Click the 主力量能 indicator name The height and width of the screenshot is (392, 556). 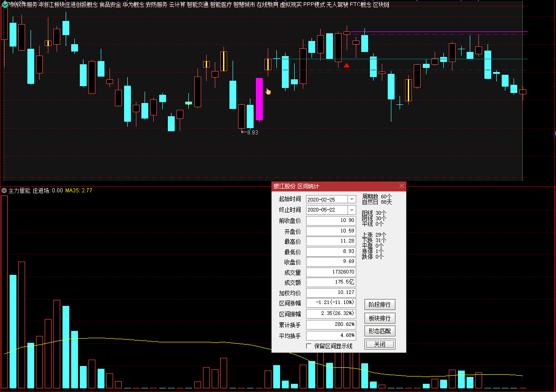tap(20, 191)
